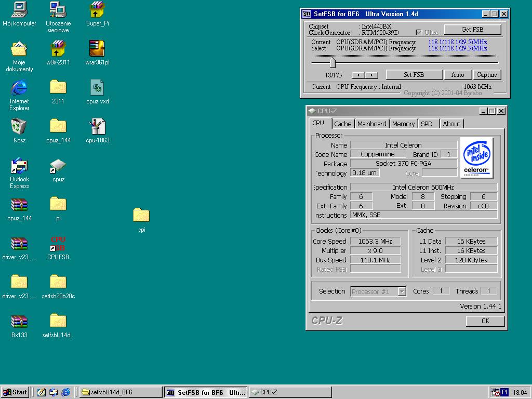The width and height of the screenshot is (532, 399).
Task: Click the Outlook Express quick launch icon
Action: pos(54,392)
